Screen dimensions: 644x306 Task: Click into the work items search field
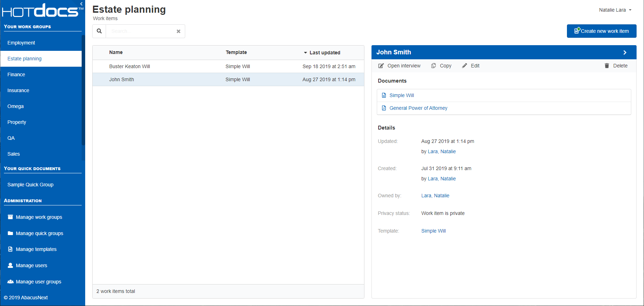tap(141, 31)
